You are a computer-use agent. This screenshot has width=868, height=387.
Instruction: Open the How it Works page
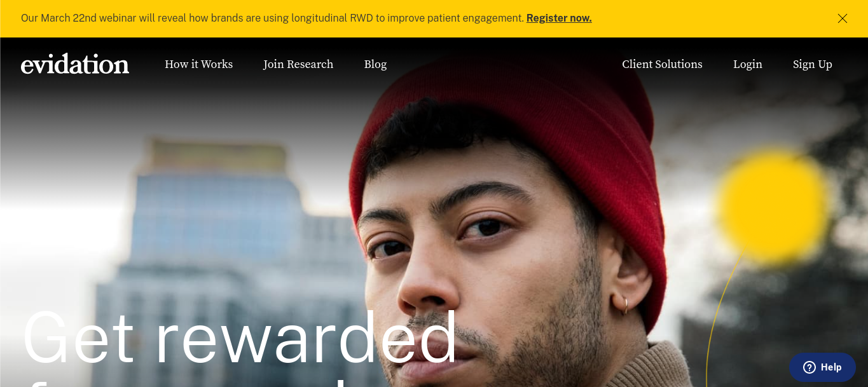point(198,64)
